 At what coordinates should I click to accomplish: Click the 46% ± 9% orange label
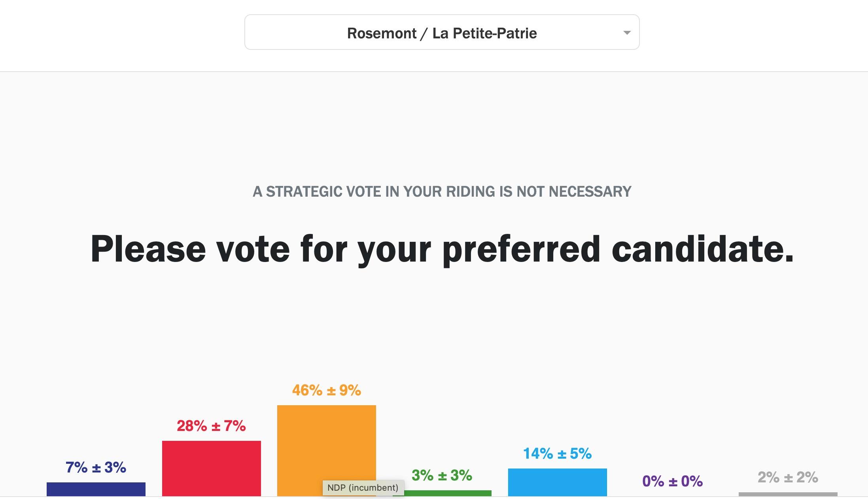click(x=327, y=390)
